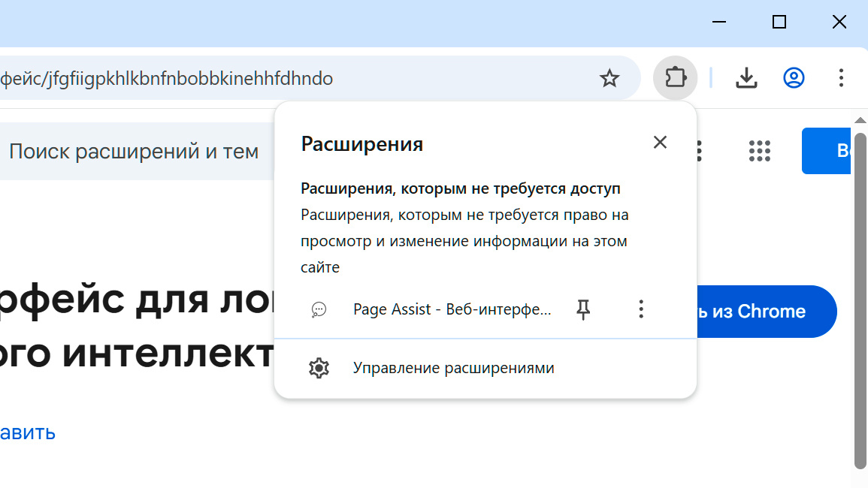Open the Chrome browser three-dot menu

click(841, 77)
